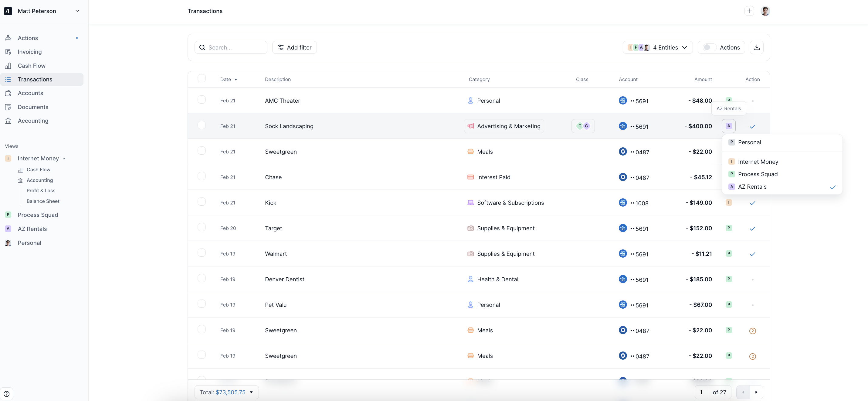Click the Cash Flow bar chart icon in sidebar
The width and height of the screenshot is (868, 401).
click(x=8, y=66)
